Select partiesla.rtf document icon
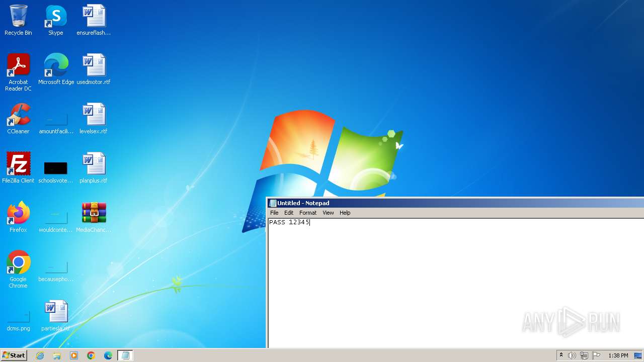The width and height of the screenshot is (644, 362). pos(56,316)
